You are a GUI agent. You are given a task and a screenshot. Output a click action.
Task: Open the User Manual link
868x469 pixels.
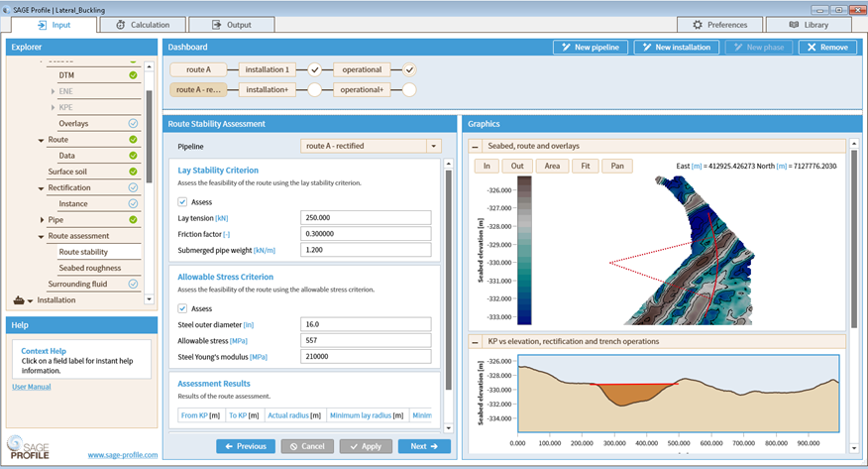[x=32, y=387]
